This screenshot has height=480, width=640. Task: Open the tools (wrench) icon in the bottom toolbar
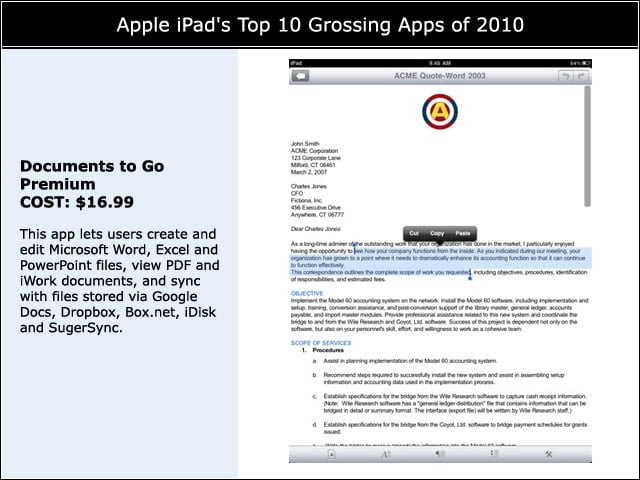(x=549, y=454)
